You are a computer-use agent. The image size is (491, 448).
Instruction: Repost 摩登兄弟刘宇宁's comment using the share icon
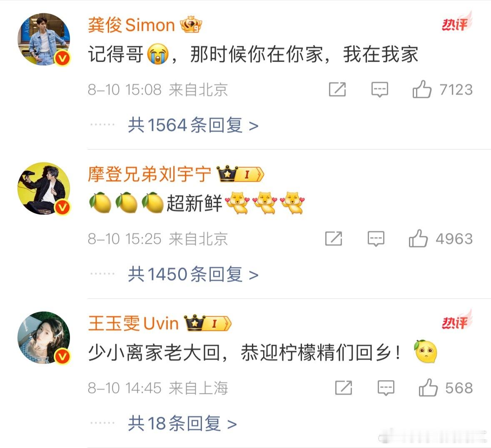coord(334,238)
